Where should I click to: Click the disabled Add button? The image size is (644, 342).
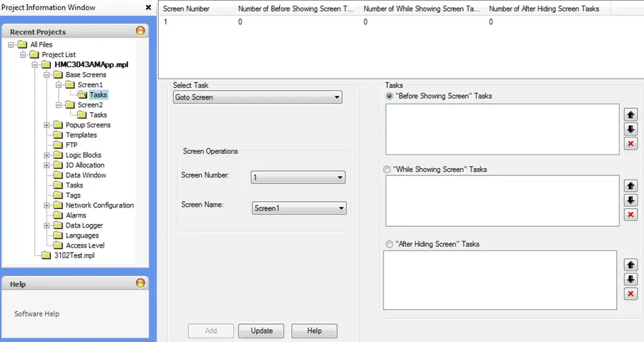210,331
